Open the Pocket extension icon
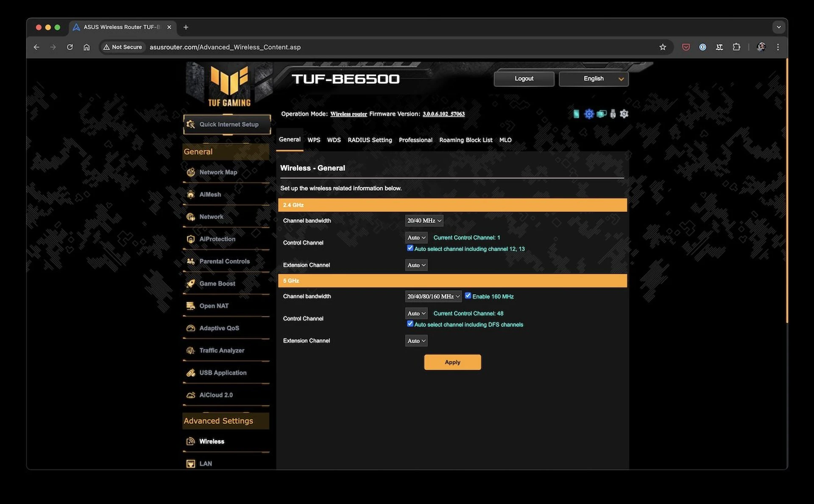 point(686,47)
